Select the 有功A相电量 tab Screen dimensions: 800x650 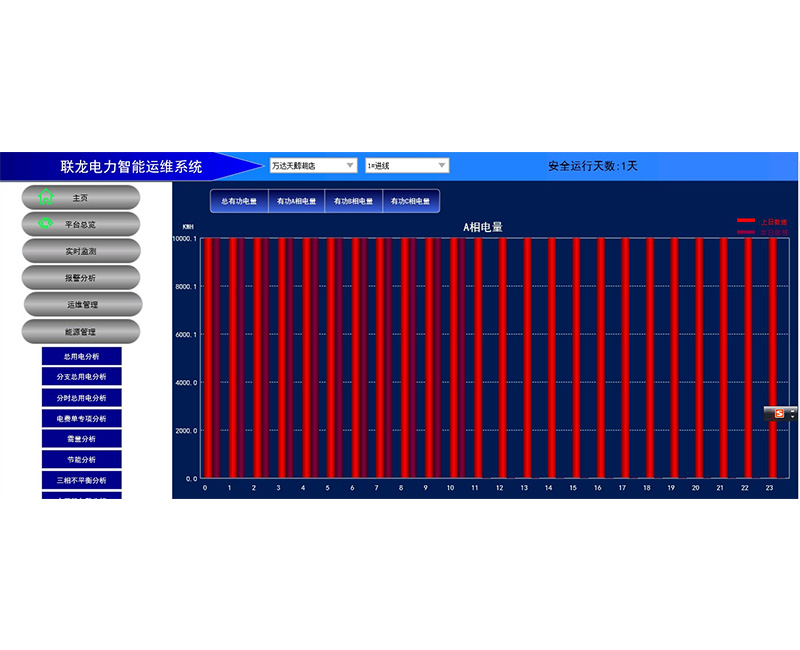click(x=297, y=201)
